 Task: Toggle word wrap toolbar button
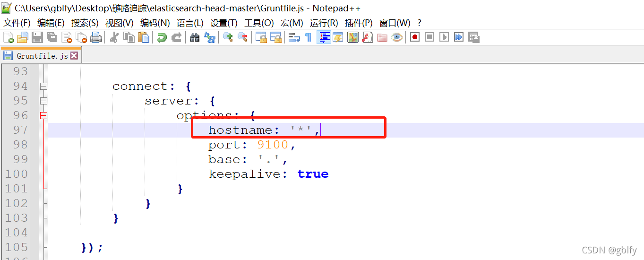tap(294, 37)
